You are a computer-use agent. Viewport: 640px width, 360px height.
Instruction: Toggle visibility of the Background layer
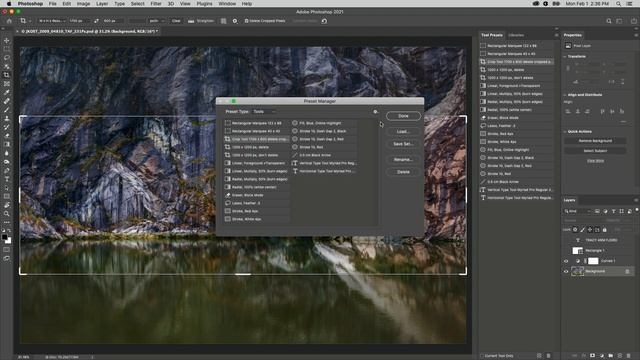(x=566, y=271)
